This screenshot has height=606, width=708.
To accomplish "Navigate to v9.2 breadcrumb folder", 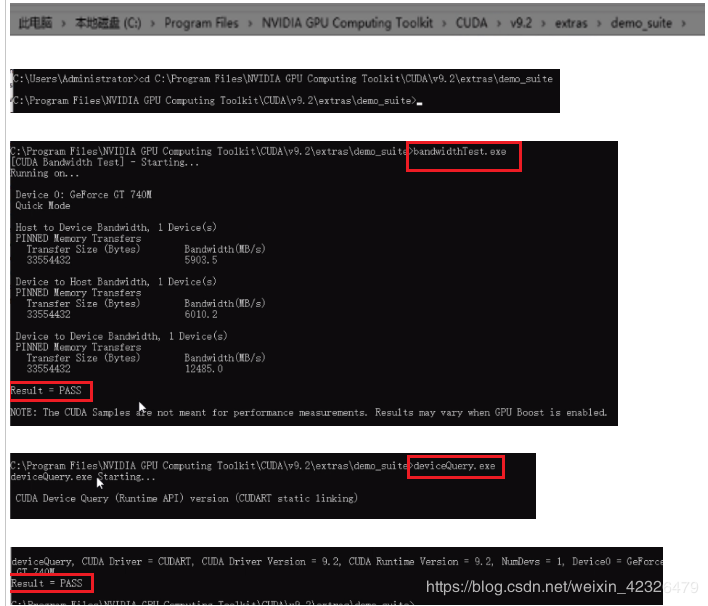I will [521, 23].
